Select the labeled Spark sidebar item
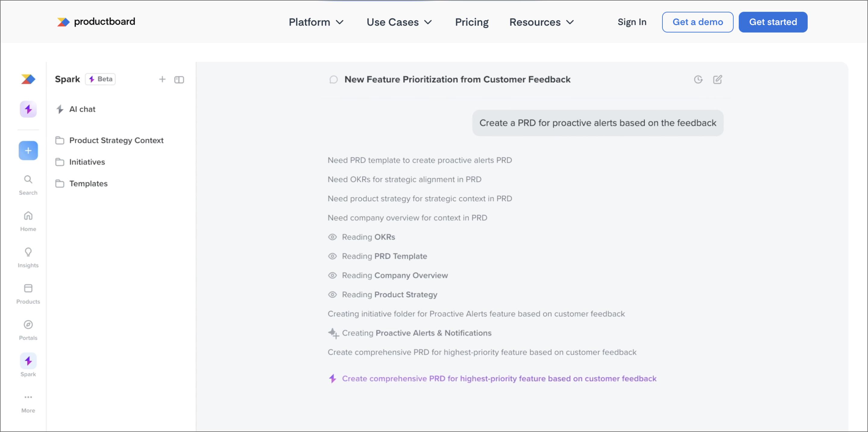868x432 pixels. pyautogui.click(x=28, y=365)
